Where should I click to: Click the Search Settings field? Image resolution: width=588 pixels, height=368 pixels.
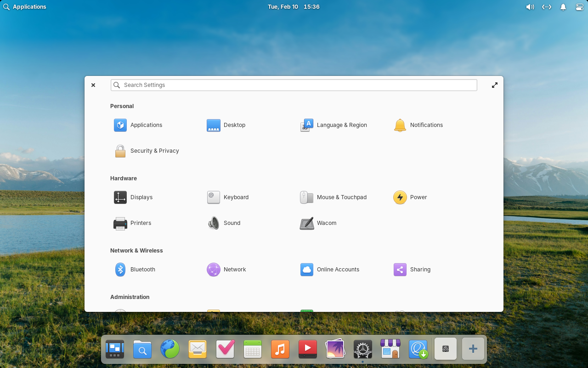click(294, 85)
